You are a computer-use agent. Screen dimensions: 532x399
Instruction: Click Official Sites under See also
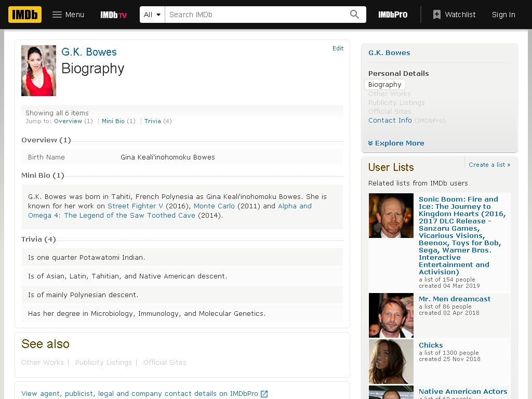click(x=165, y=362)
